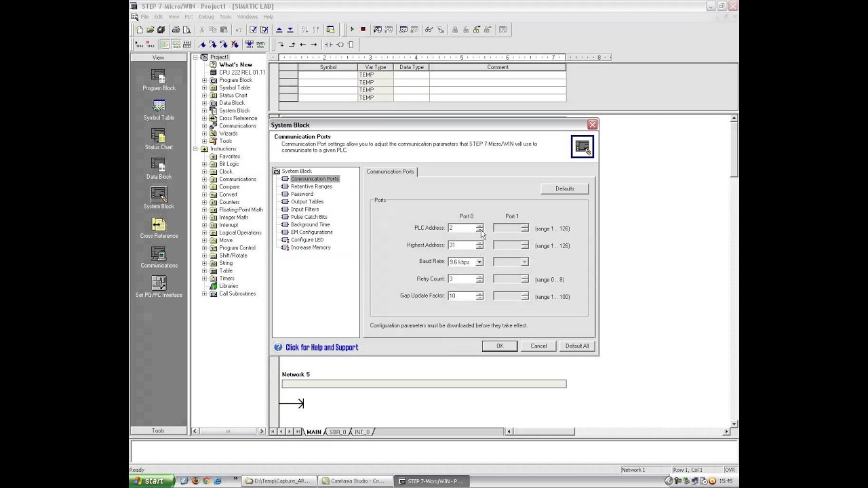Image resolution: width=868 pixels, height=488 pixels.
Task: Select Increase Memory in the System Block tree
Action: 311,247
